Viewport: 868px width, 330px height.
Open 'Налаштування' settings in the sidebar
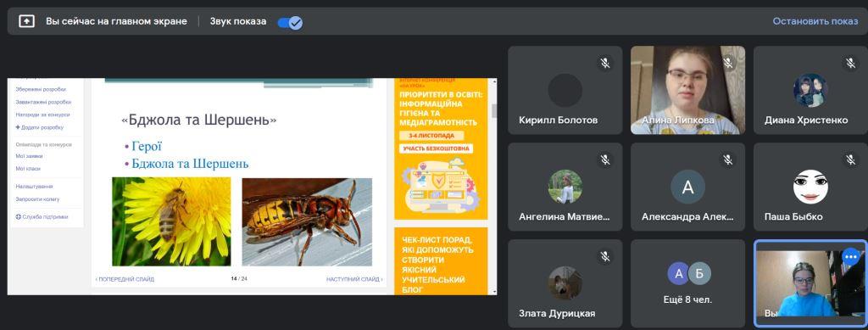pos(34,187)
